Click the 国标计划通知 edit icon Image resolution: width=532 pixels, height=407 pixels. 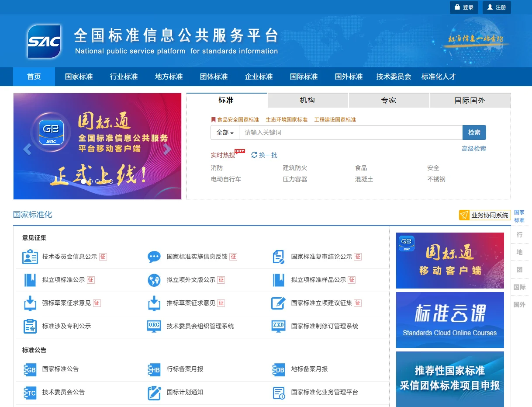point(154,393)
